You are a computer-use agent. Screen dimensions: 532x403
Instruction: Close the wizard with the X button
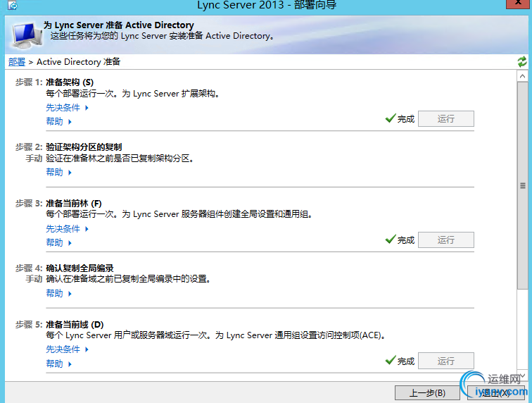pyautogui.click(x=519, y=3)
